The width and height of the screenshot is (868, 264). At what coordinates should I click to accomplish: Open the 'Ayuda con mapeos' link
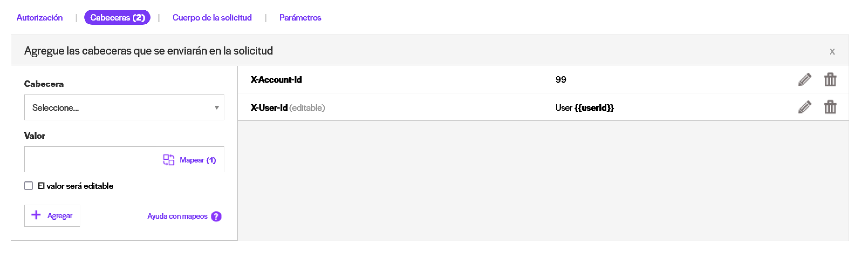[x=177, y=216]
